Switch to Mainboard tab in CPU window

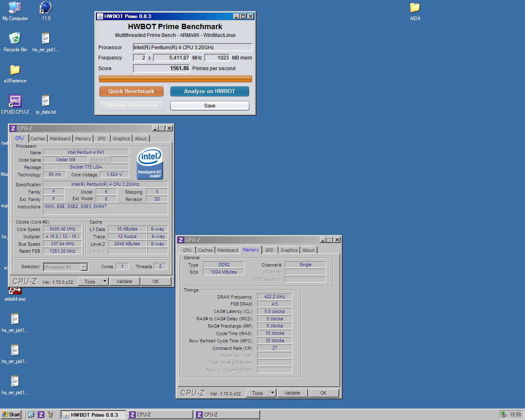click(60, 139)
